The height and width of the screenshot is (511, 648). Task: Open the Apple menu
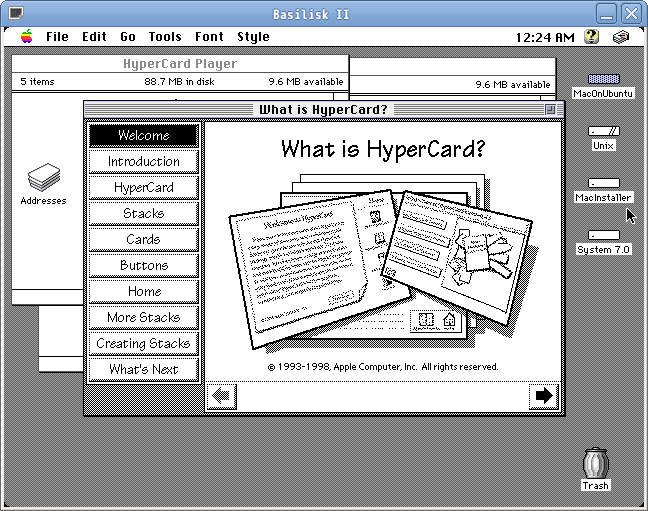pyautogui.click(x=26, y=37)
